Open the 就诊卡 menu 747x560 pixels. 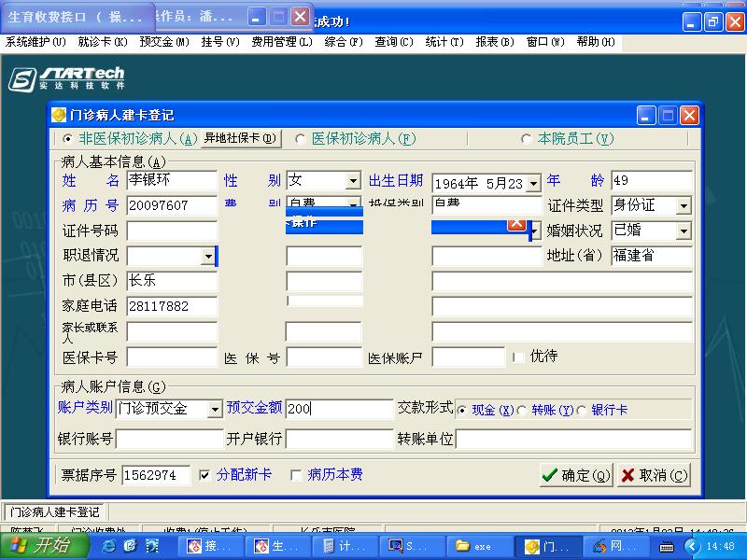[x=103, y=42]
